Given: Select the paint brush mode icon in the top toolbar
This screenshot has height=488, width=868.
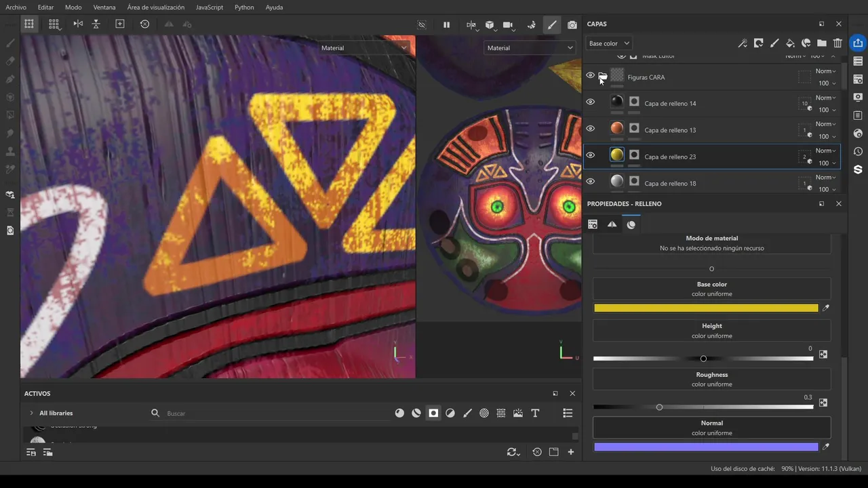Looking at the screenshot, I should (x=552, y=24).
